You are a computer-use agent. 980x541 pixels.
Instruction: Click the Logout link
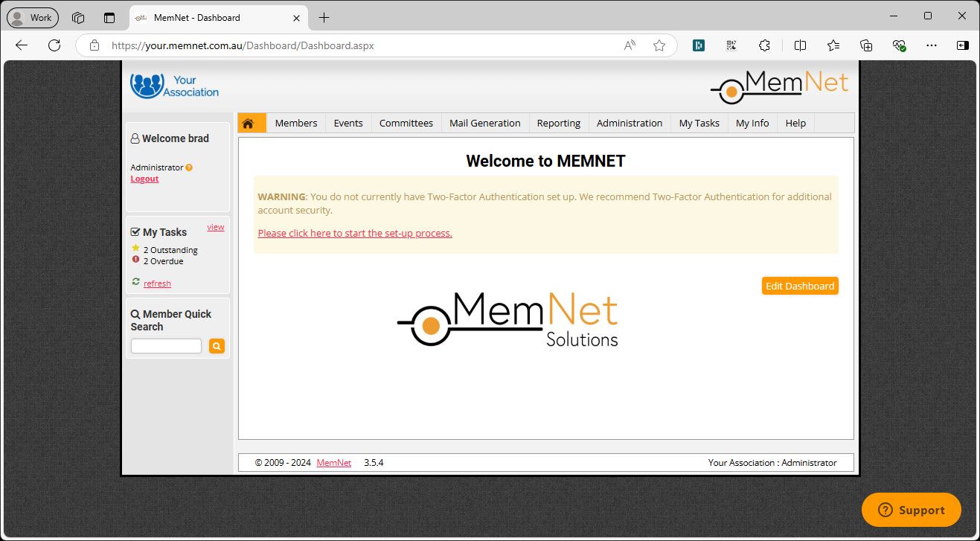pyautogui.click(x=144, y=179)
